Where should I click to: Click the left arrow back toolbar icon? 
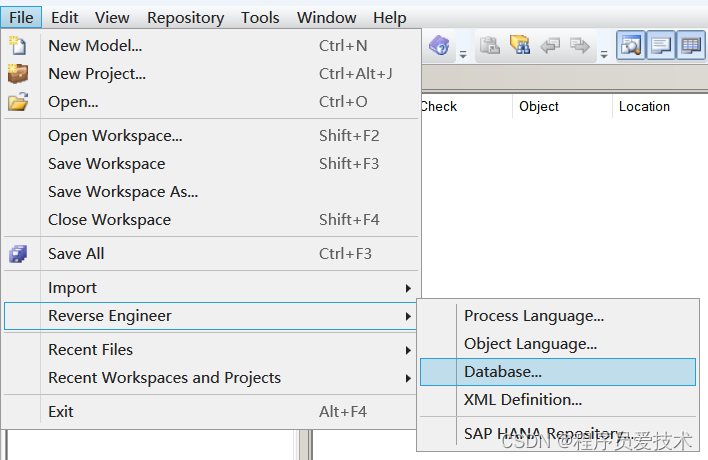[x=550, y=46]
